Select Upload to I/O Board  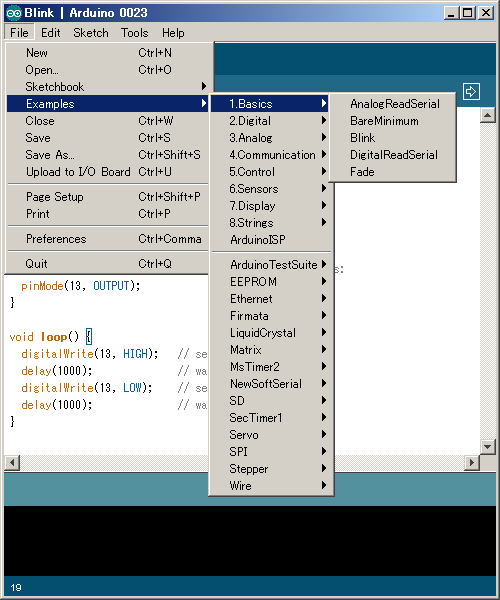107,172
